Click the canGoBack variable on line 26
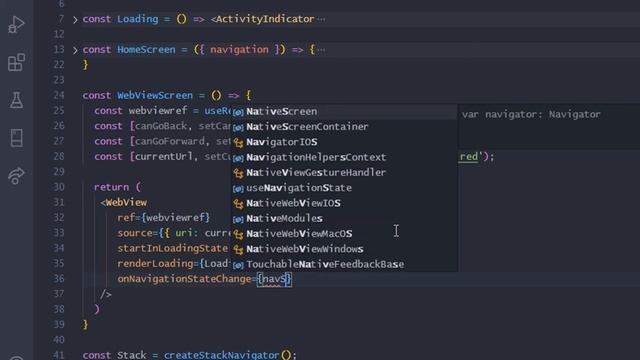This screenshot has height=360, width=640. (160, 126)
